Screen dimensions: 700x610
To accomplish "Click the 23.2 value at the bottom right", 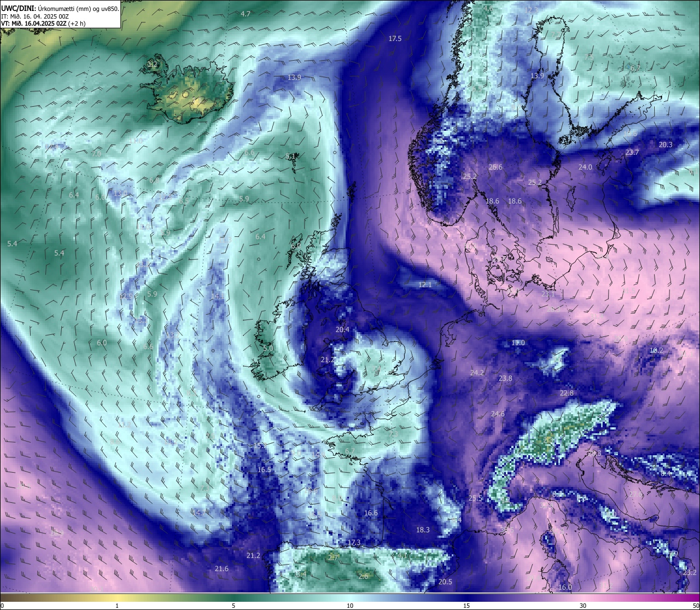I will pos(690,572).
